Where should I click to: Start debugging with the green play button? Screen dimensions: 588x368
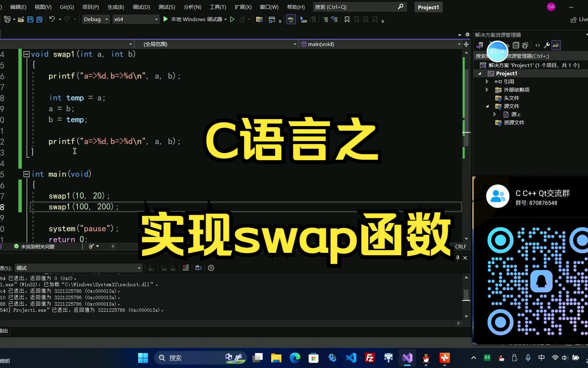[x=165, y=19]
